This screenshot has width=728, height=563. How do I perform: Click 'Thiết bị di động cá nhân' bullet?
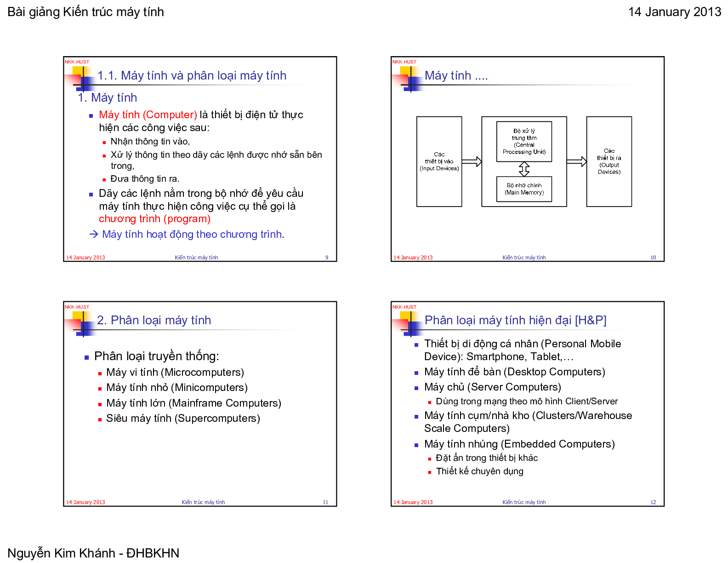pyautogui.click(x=523, y=350)
